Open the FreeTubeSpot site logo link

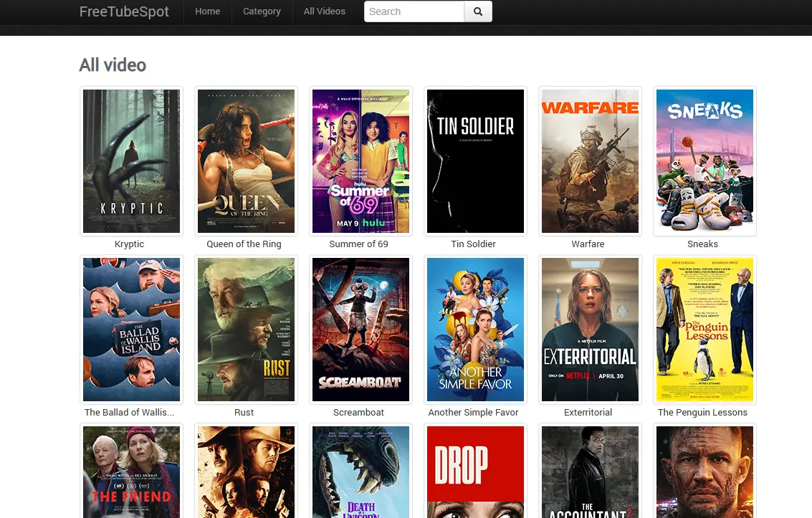click(x=124, y=11)
